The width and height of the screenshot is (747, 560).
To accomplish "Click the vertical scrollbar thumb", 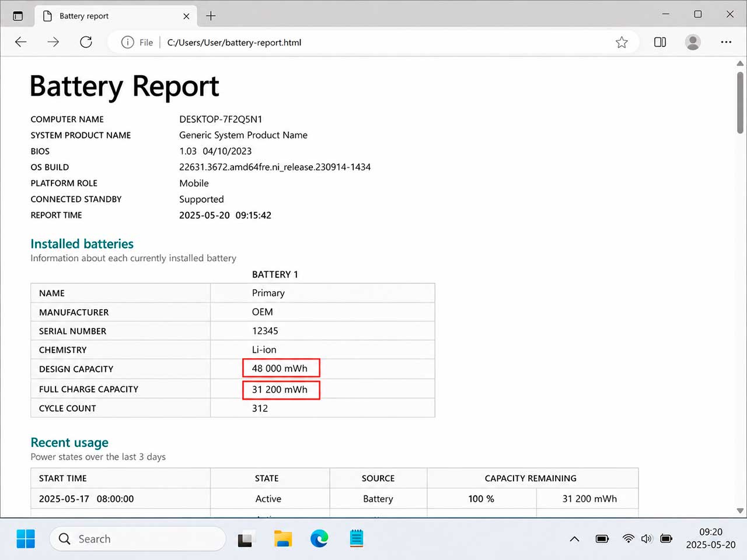I will coord(740,103).
